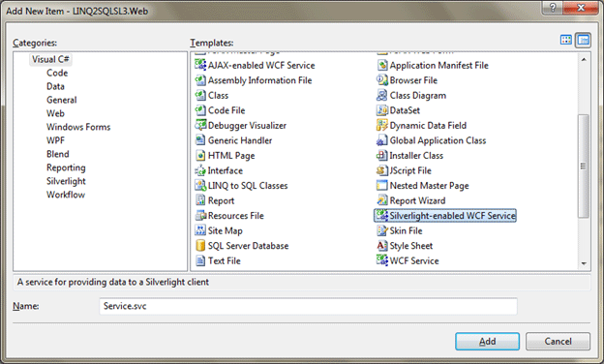Switch templates to large icons view
Image resolution: width=604 pixels, height=364 pixels.
coord(566,40)
